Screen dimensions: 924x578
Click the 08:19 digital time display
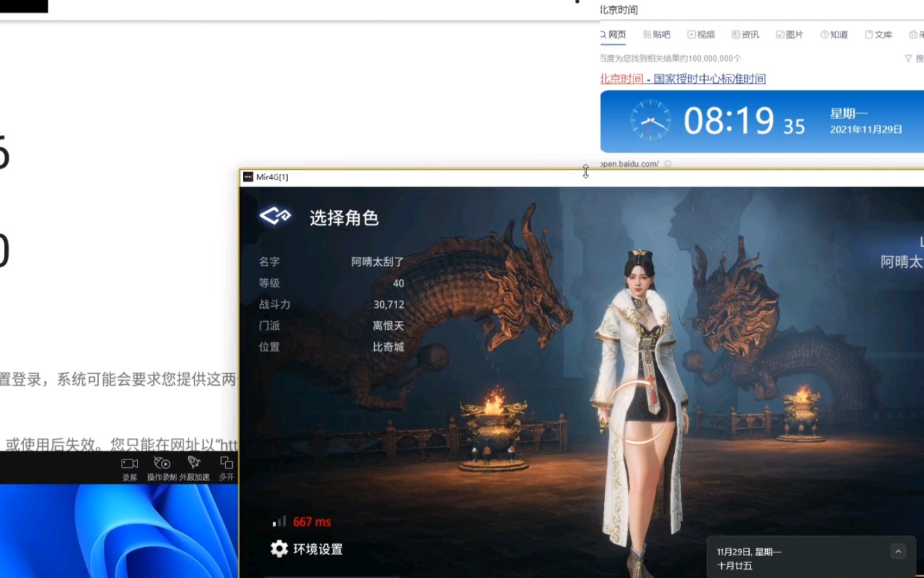point(729,120)
